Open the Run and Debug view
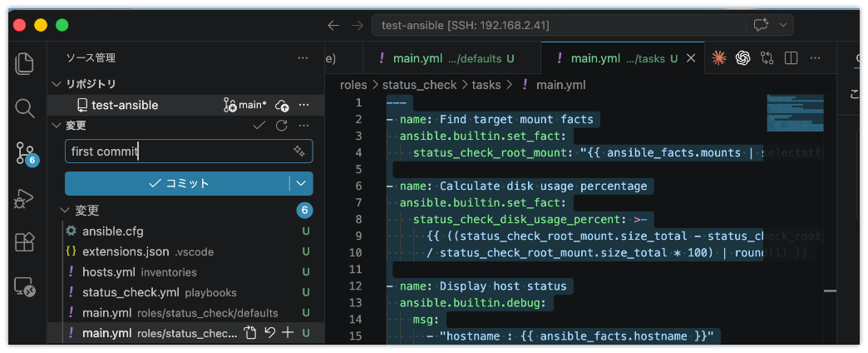The image size is (868, 353). tap(24, 198)
